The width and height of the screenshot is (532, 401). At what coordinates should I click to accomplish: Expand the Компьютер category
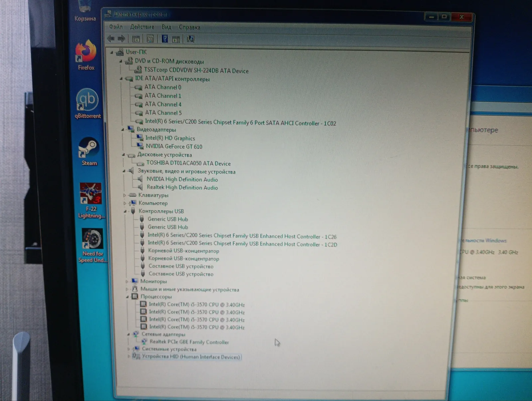[125, 203]
